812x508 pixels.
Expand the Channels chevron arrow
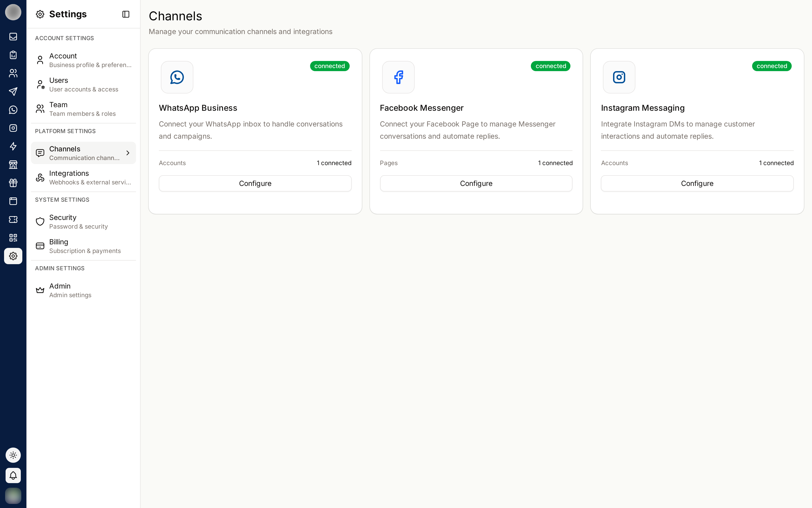click(128, 153)
